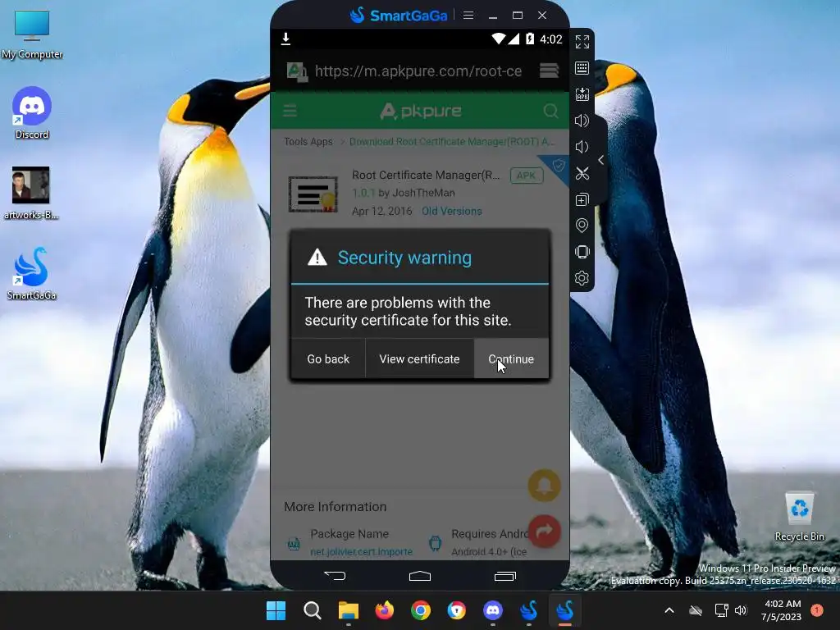
Task: Launch Firefox from the taskbar
Action: tap(384, 610)
